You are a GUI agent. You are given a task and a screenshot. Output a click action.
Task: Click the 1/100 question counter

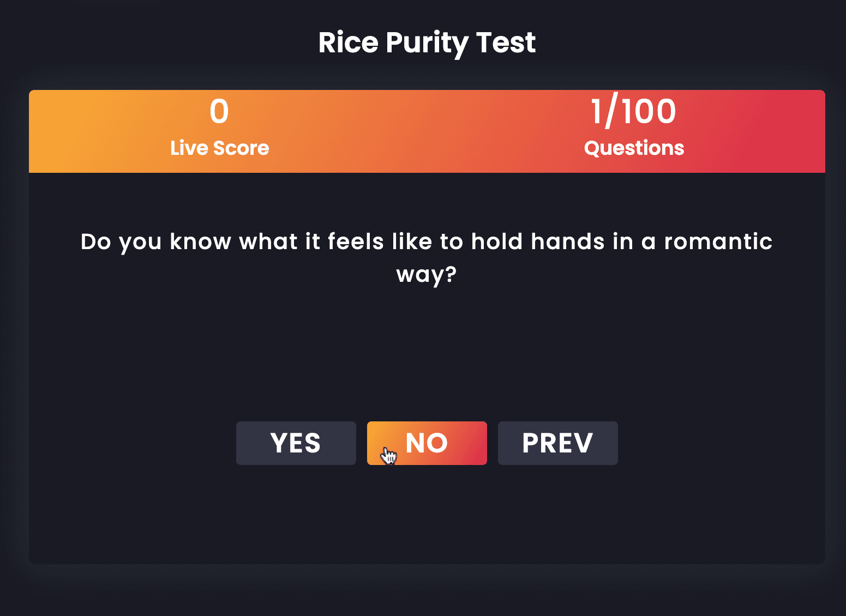click(634, 111)
